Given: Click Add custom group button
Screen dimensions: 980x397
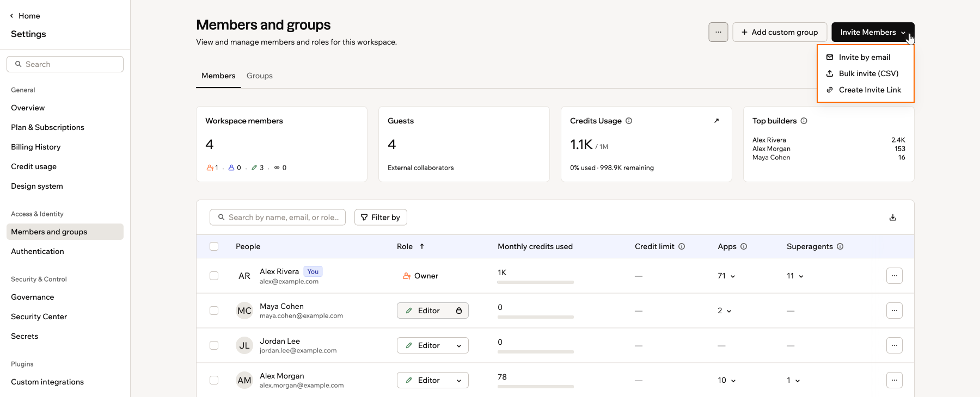Looking at the screenshot, I should click(x=780, y=32).
